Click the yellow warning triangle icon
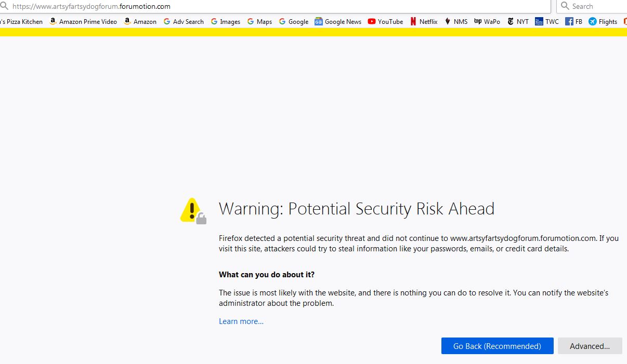The image size is (627, 364). pyautogui.click(x=193, y=210)
